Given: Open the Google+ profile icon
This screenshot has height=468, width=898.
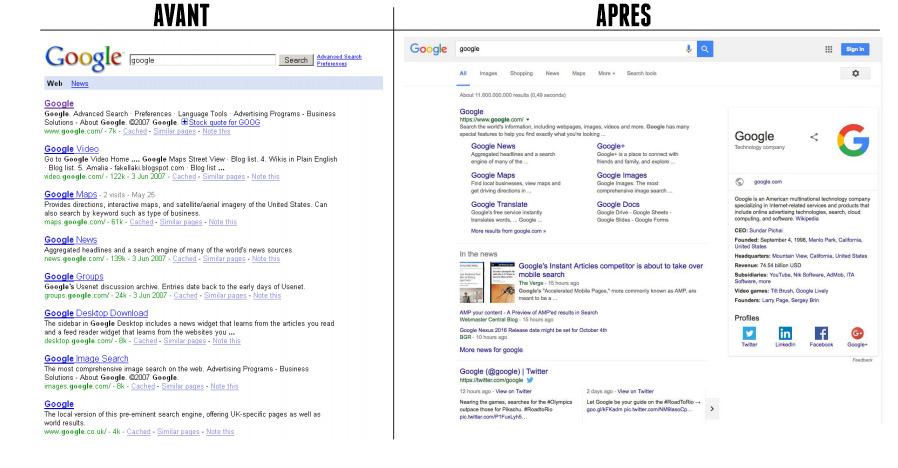Looking at the screenshot, I should coord(857,333).
